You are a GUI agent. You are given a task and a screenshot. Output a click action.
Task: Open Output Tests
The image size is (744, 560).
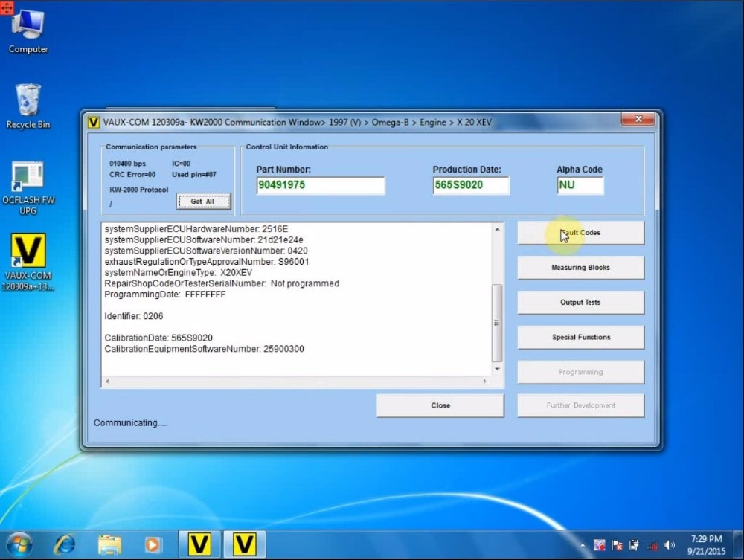580,303
